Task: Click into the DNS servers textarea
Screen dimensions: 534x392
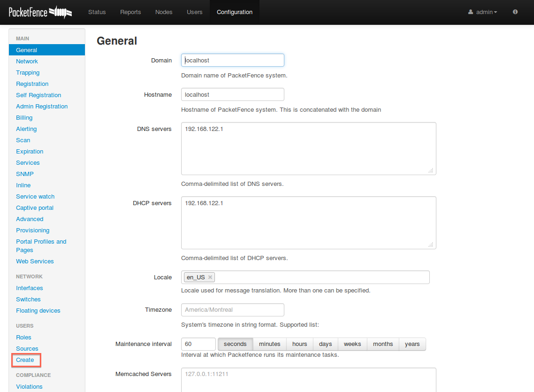Action: [309, 148]
